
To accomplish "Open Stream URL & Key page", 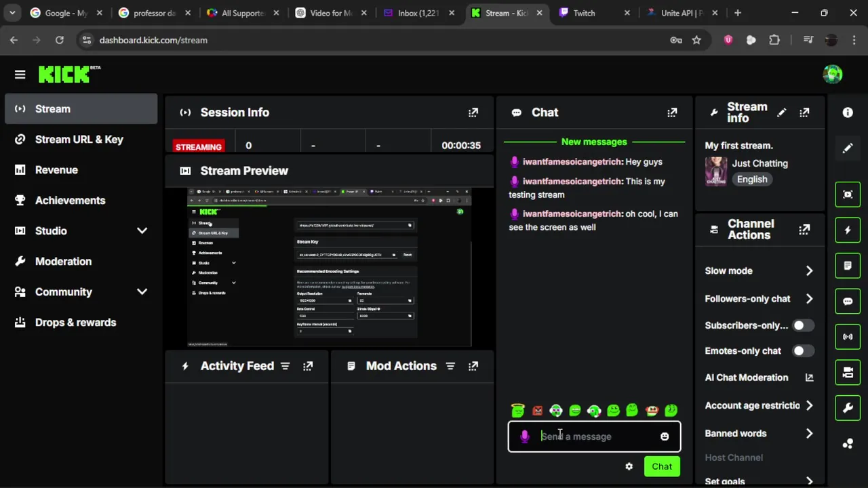I will click(x=81, y=139).
